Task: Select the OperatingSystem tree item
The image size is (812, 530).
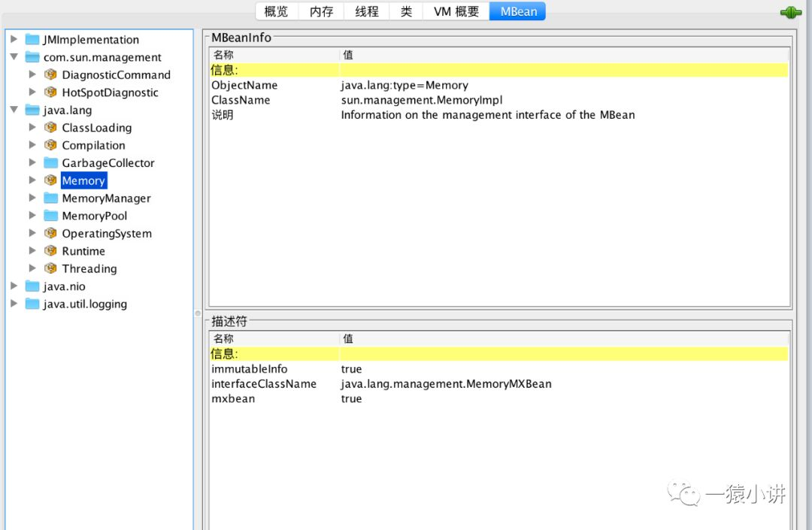Action: (x=107, y=233)
